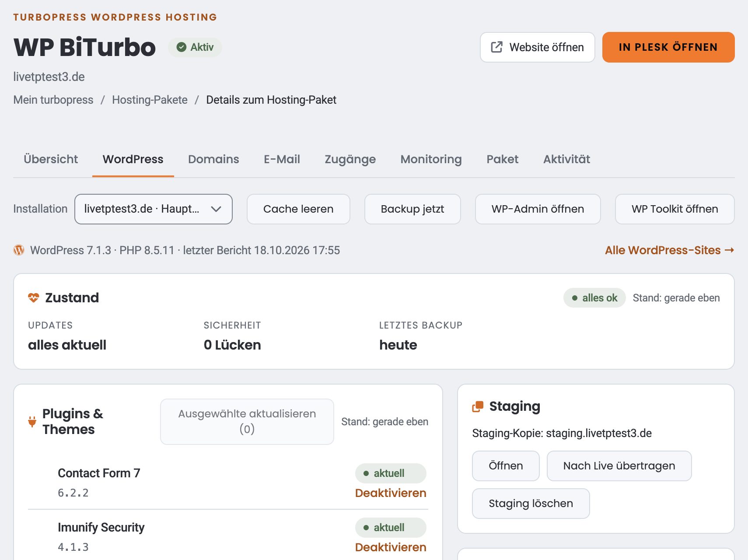
Task: Select the WordPress tab
Action: [133, 159]
